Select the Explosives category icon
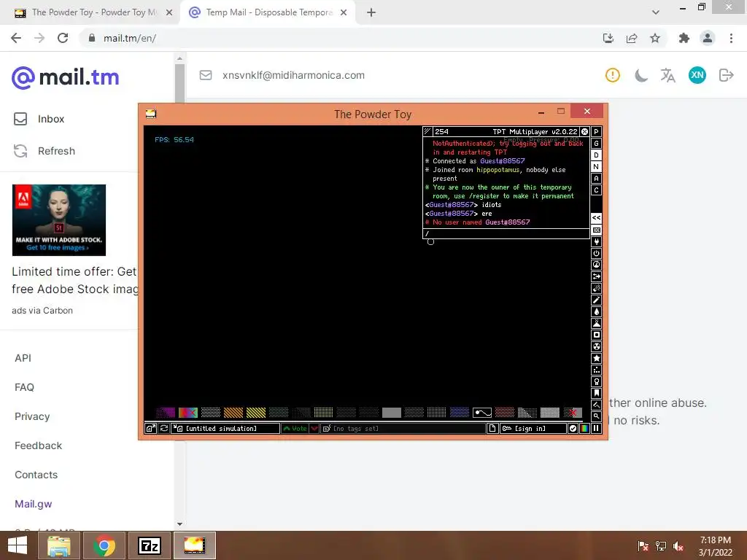Image resolution: width=747 pixels, height=560 pixels. pyautogui.click(x=597, y=288)
